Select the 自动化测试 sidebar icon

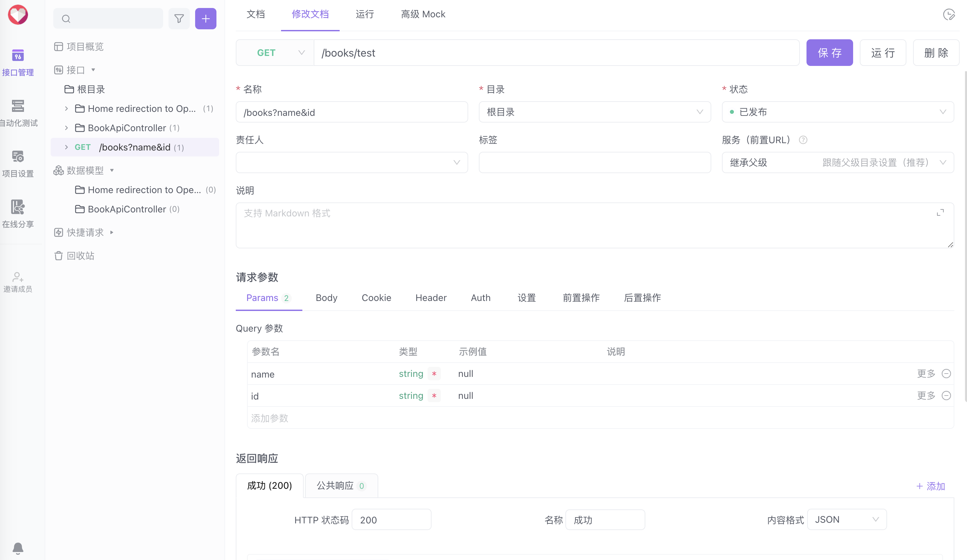[18, 107]
